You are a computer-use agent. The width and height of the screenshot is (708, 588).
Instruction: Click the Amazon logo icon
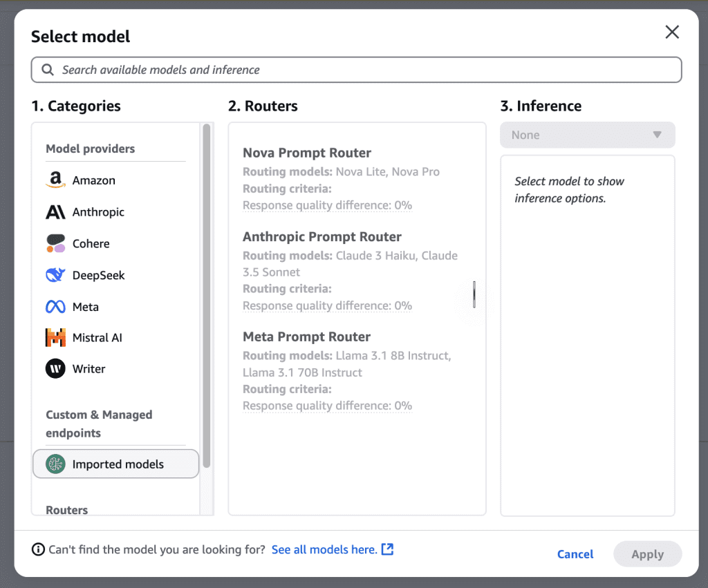pyautogui.click(x=55, y=180)
